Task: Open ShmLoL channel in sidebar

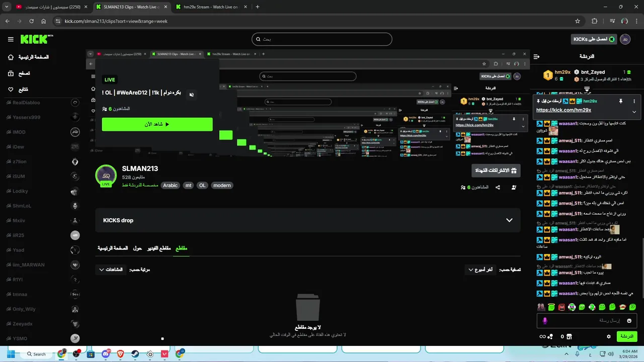Action: pos(43,206)
